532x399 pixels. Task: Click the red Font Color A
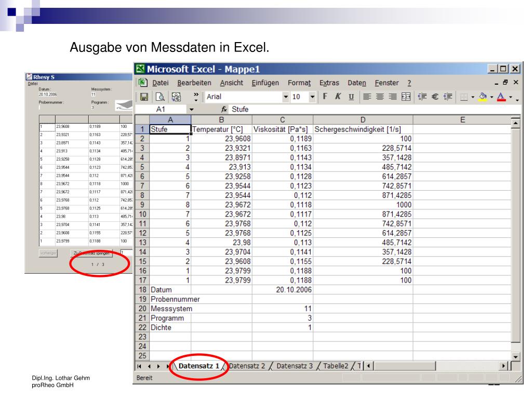(x=501, y=97)
